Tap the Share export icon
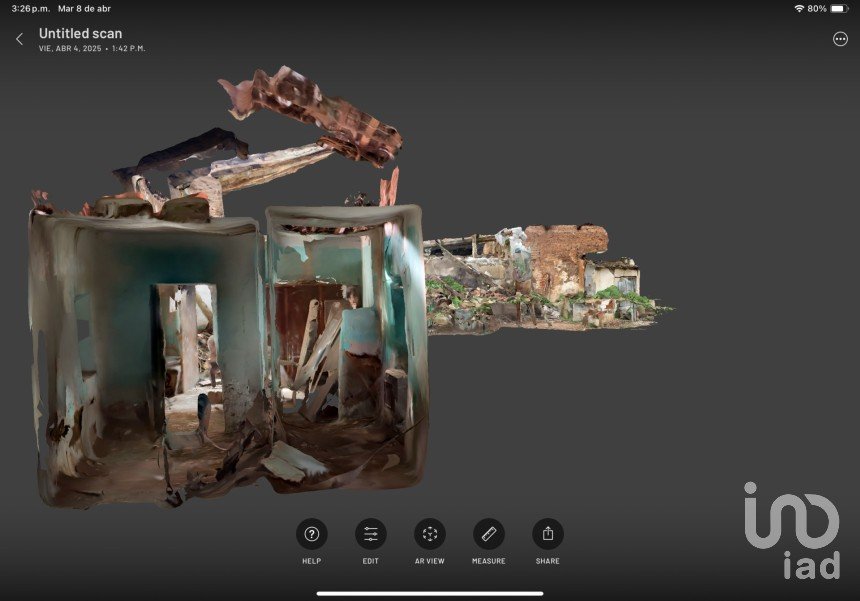The height and width of the screenshot is (601, 860). click(x=548, y=534)
